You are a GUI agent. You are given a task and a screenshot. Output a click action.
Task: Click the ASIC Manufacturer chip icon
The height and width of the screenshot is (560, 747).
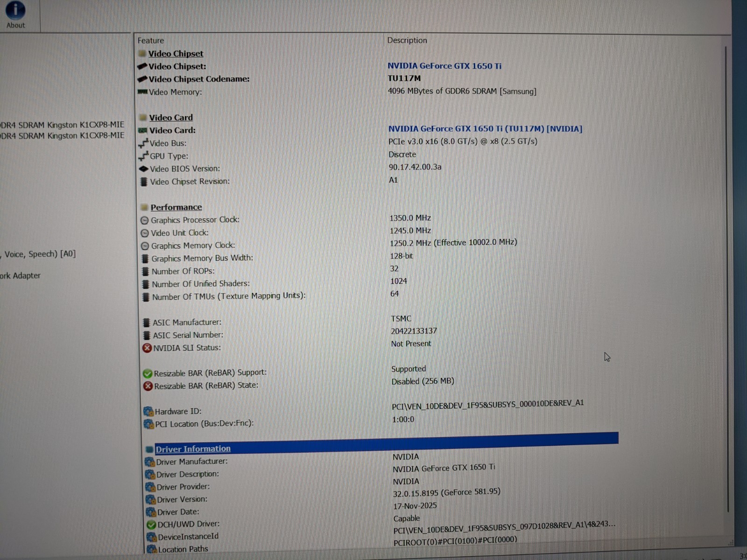point(147,322)
